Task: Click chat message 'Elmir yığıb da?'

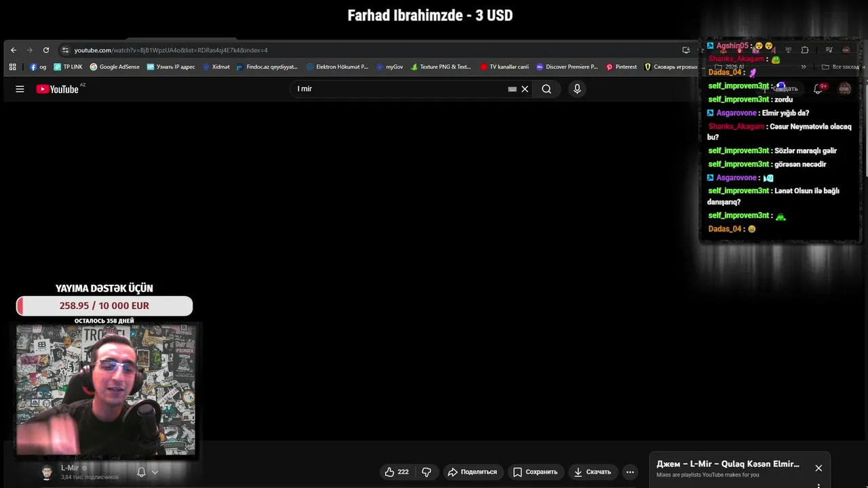Action: pyautogui.click(x=785, y=113)
